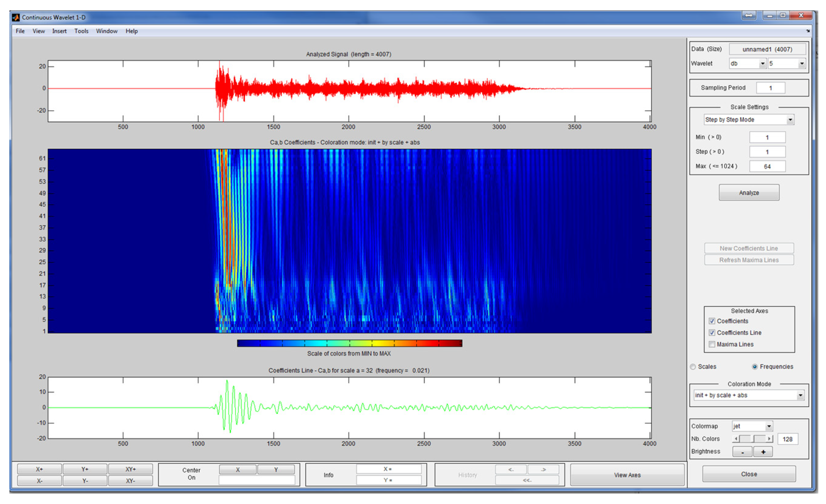Click the dock arrow icon in menu bar
Screen dimensions: 826x504
coord(808,31)
